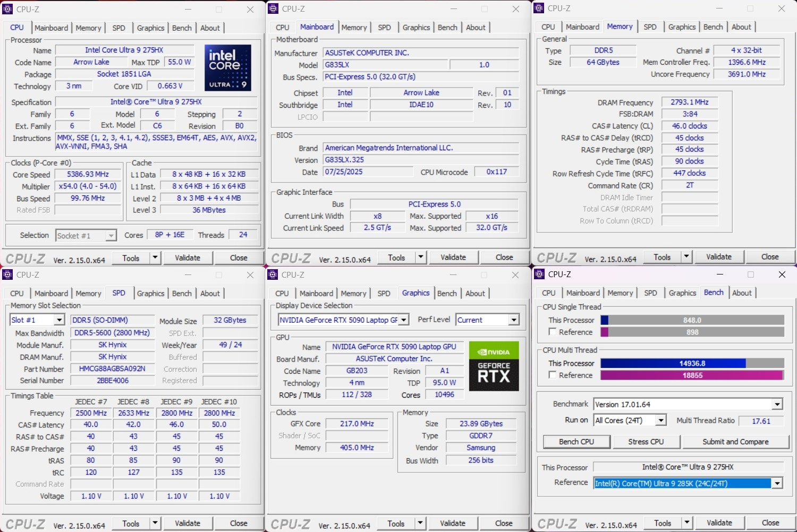Click the Multi Thread This Processor score bar

[x=692, y=364]
